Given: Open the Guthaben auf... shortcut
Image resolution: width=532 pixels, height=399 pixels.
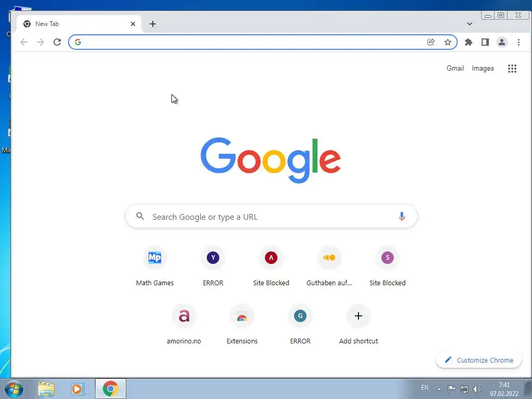Looking at the screenshot, I should point(329,267).
